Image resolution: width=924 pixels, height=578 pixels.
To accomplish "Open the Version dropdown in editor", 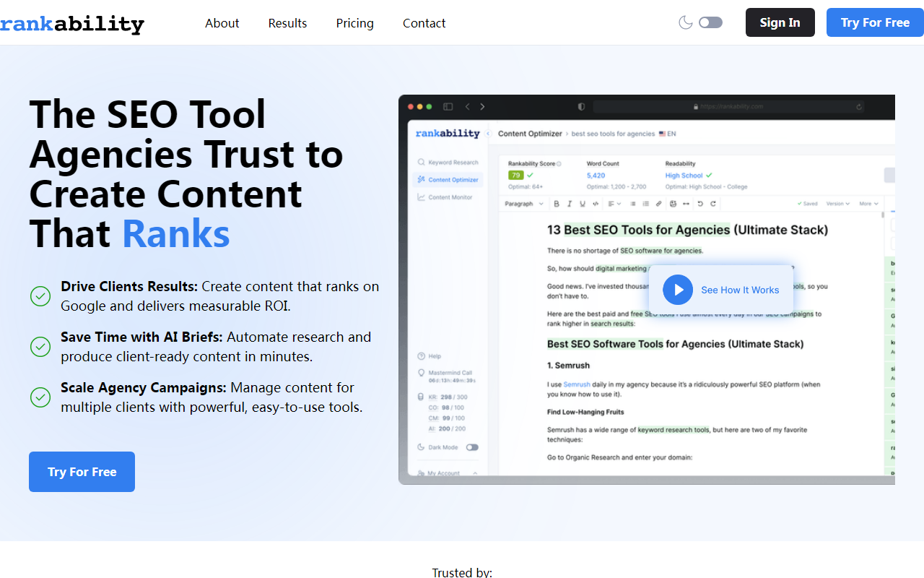I will coord(837,204).
